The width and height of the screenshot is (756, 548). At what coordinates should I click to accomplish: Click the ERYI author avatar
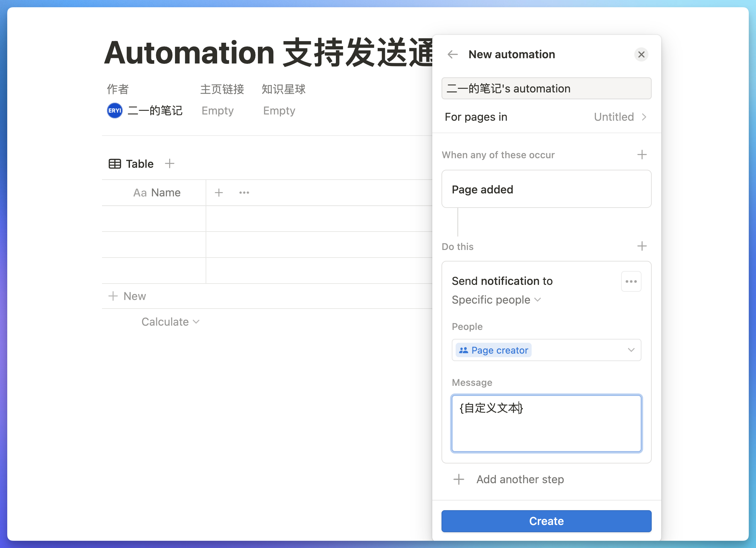114,110
